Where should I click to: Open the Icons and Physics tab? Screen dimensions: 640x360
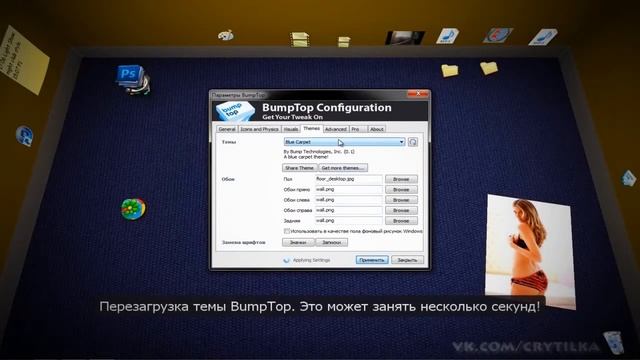pyautogui.click(x=259, y=129)
